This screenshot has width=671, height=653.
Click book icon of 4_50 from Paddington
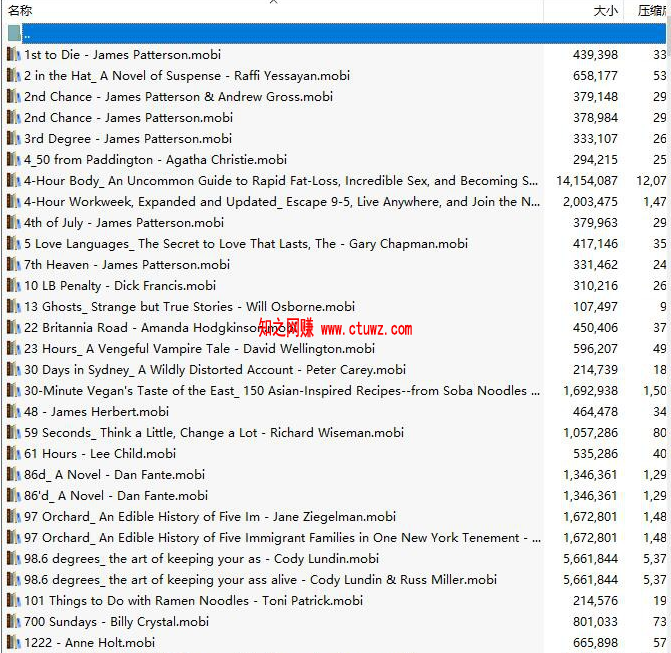pos(13,159)
